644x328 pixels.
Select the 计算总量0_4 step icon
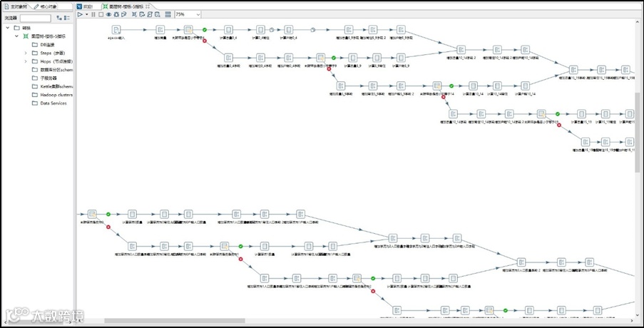[228, 29]
